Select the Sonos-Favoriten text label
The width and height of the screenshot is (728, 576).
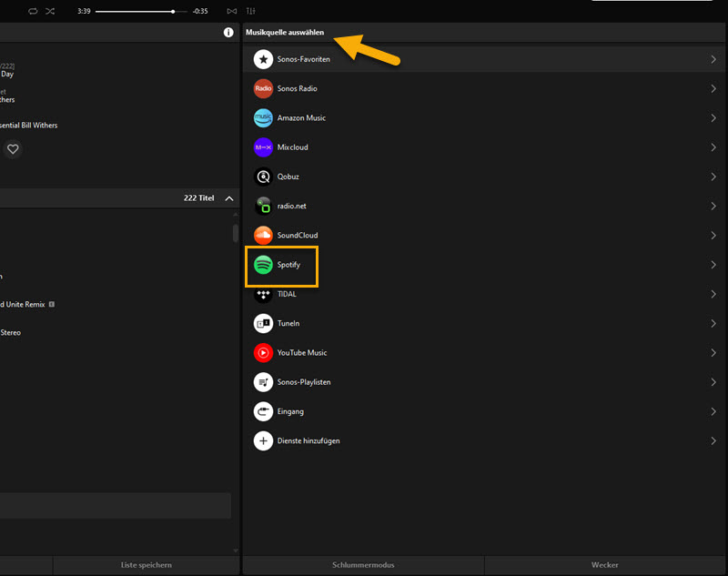tap(304, 59)
